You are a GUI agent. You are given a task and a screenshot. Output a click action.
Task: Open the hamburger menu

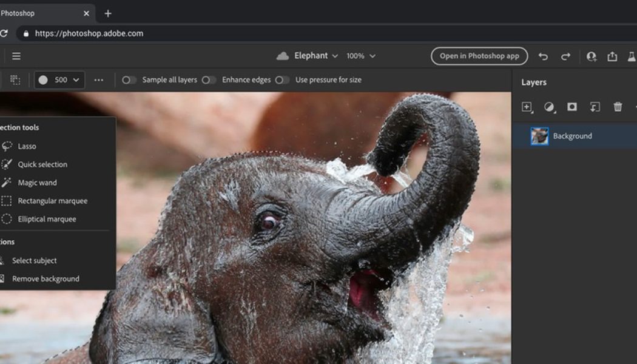[16, 56]
